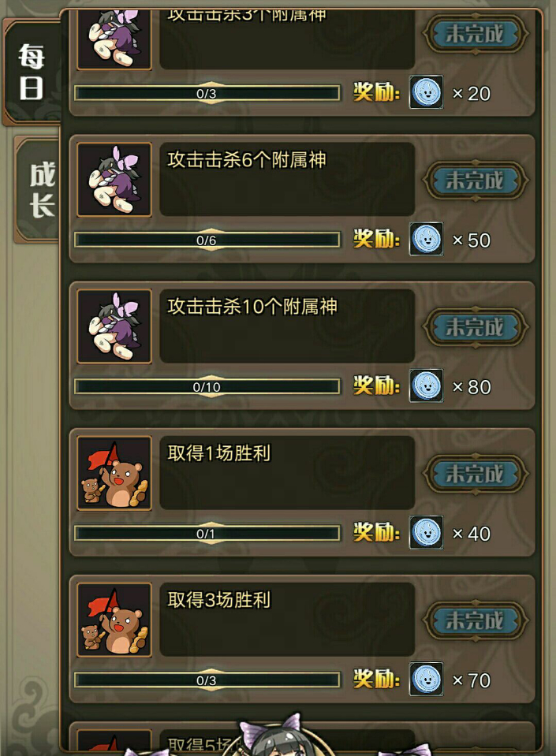Click the 0/6 progress bar

[207, 240]
